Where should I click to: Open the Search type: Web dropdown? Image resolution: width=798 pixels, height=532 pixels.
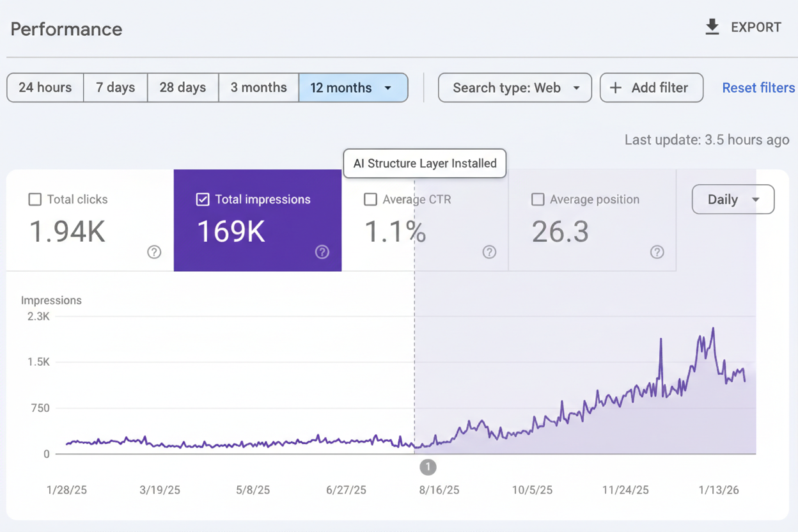click(x=515, y=88)
